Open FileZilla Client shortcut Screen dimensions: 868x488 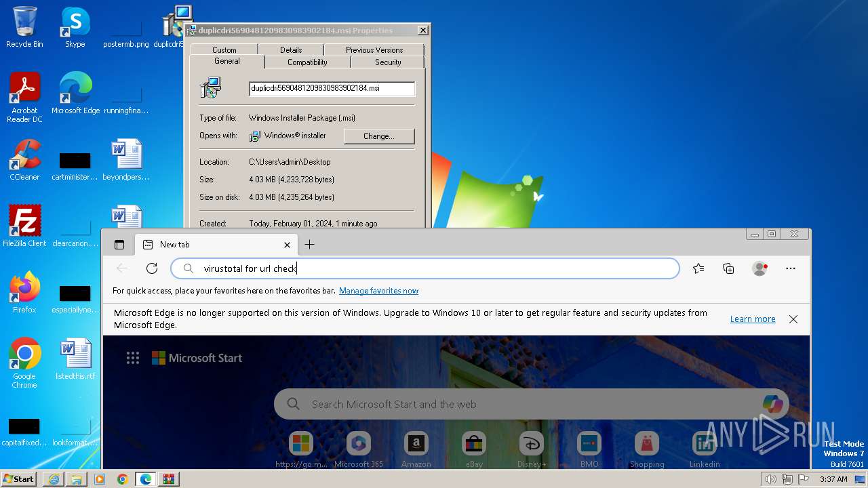point(24,226)
